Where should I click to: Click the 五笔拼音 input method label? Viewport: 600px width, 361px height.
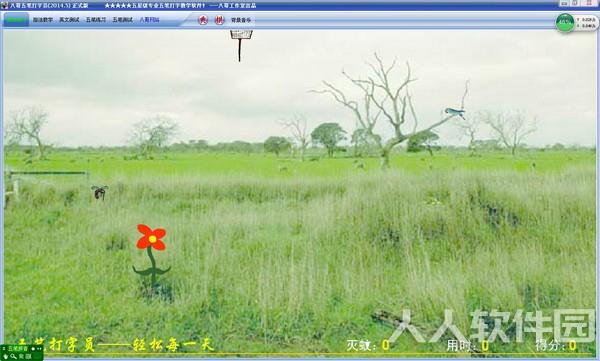tap(18, 349)
